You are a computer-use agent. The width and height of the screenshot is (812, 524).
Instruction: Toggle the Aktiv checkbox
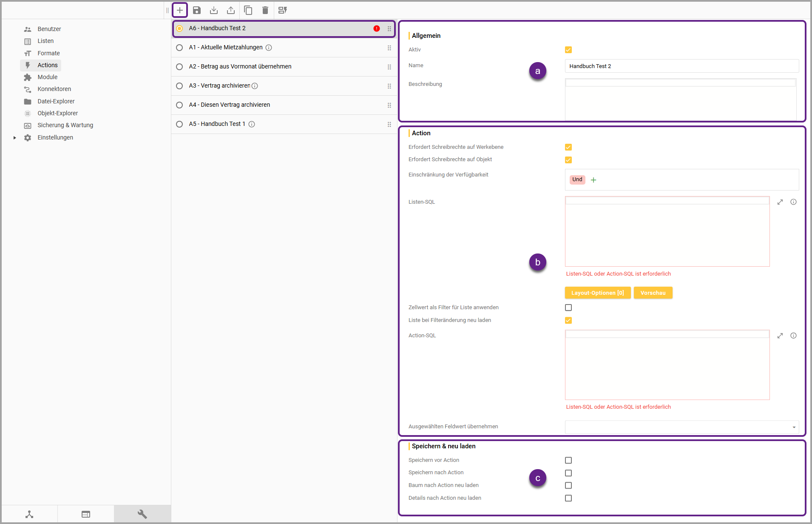coord(568,50)
